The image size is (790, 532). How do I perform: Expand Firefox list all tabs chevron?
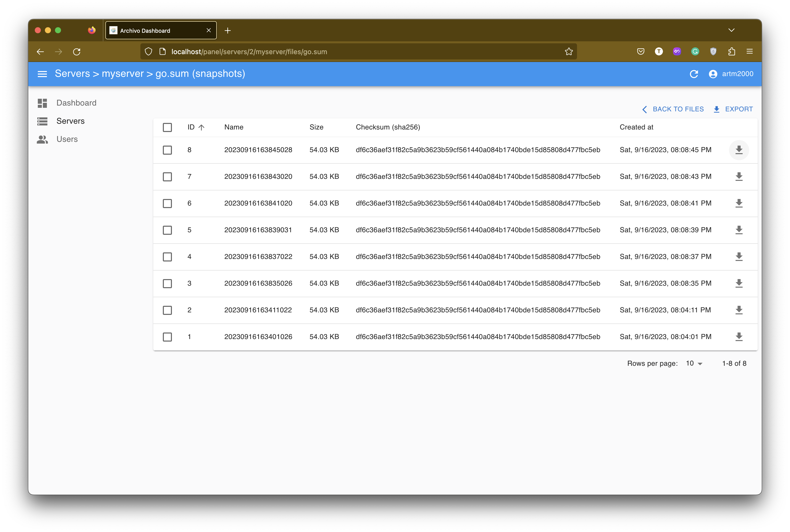tap(731, 30)
